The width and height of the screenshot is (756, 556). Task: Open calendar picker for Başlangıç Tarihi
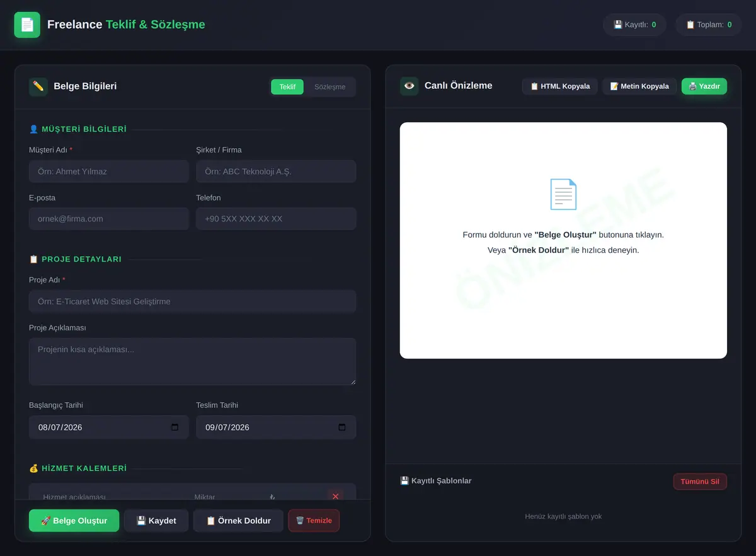coord(175,427)
